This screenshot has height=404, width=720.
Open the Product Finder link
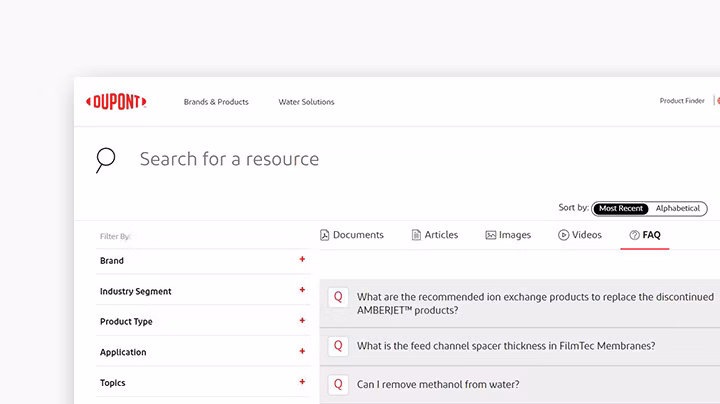pyautogui.click(x=682, y=101)
